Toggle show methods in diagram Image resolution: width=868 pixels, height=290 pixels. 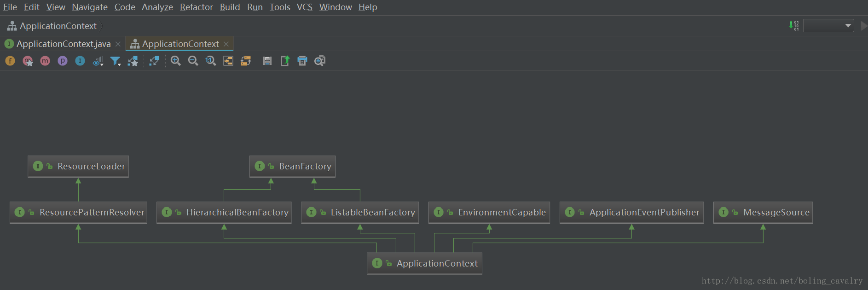[x=45, y=61]
